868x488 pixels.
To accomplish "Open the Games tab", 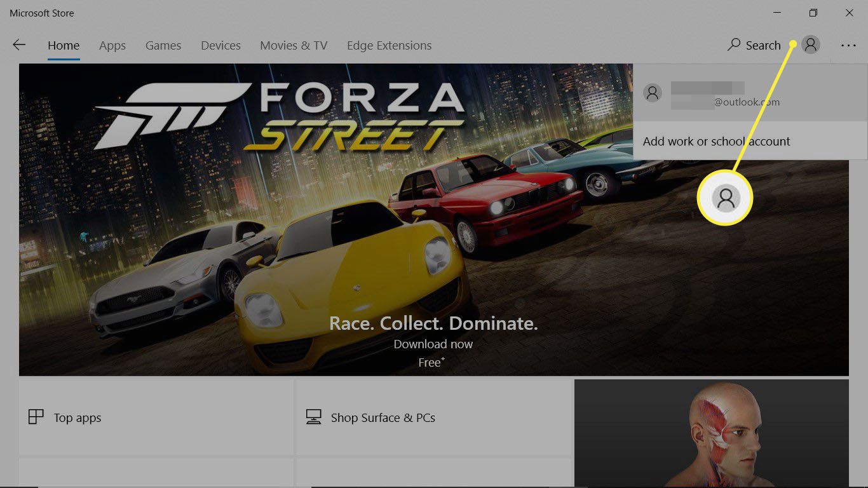I will point(163,46).
